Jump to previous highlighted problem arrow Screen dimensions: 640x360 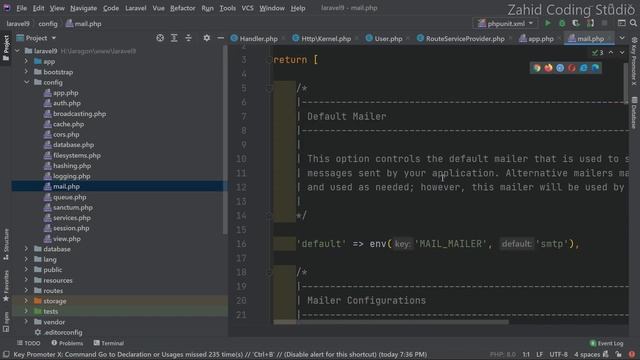coord(611,52)
